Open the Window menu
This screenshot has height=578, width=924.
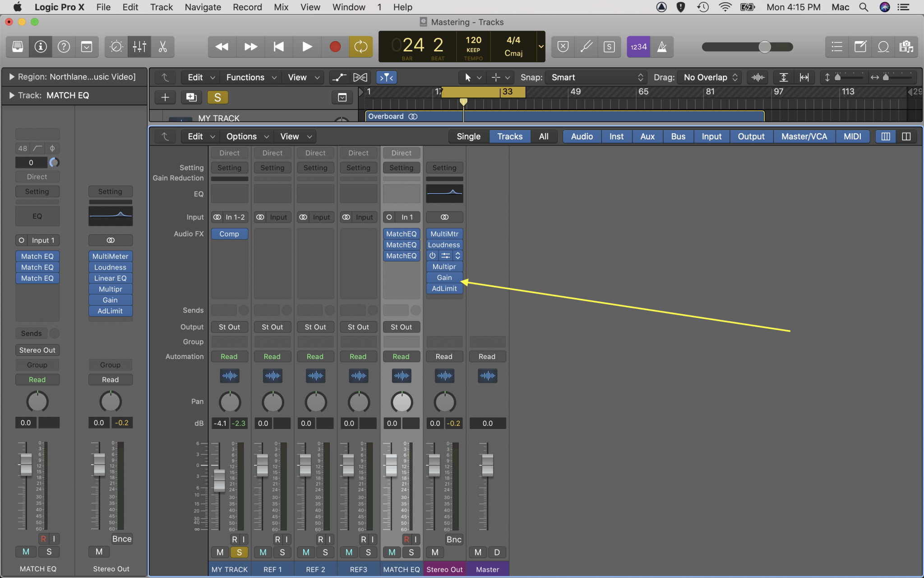point(348,7)
